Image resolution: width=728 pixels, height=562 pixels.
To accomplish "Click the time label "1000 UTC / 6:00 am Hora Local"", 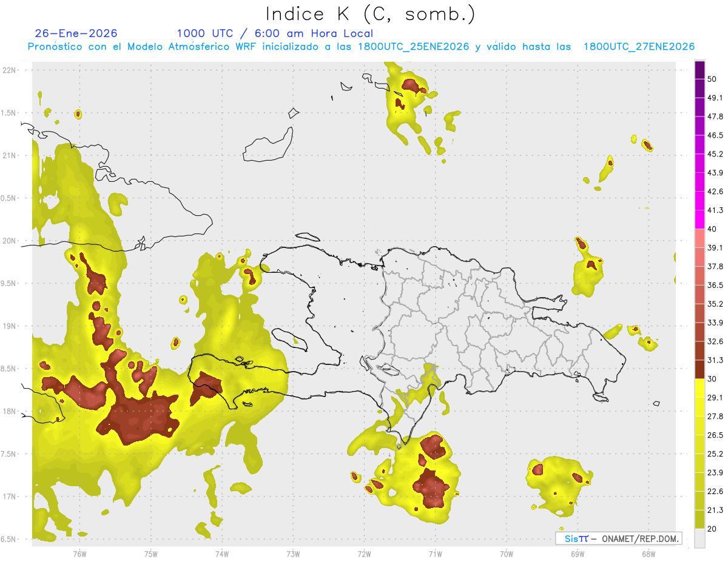I will tap(275, 33).
